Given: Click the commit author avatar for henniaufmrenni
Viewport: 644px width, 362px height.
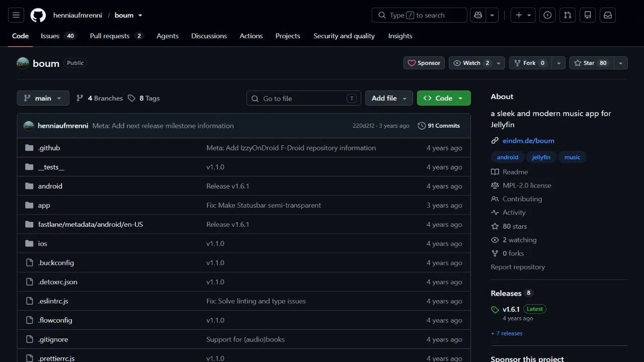Looking at the screenshot, I should [29, 126].
